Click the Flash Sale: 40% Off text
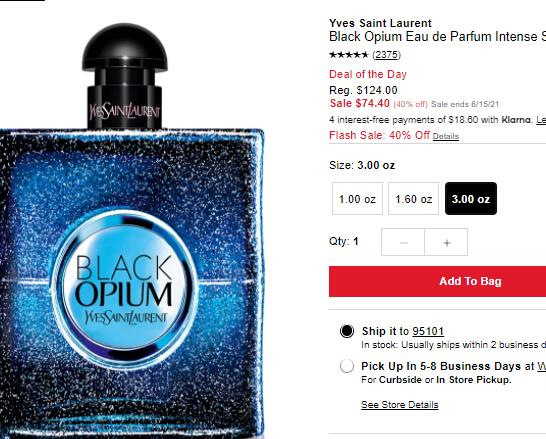Image resolution: width=546 pixels, height=439 pixels. 380,135
